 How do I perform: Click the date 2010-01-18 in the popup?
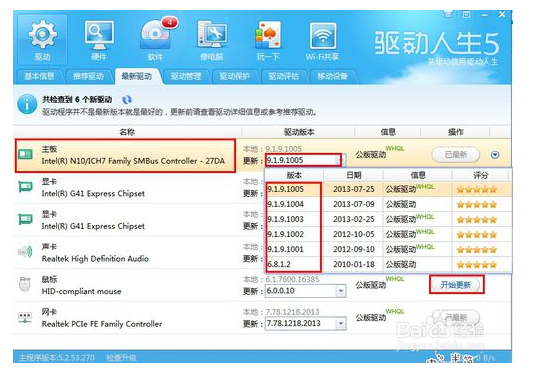click(x=354, y=264)
